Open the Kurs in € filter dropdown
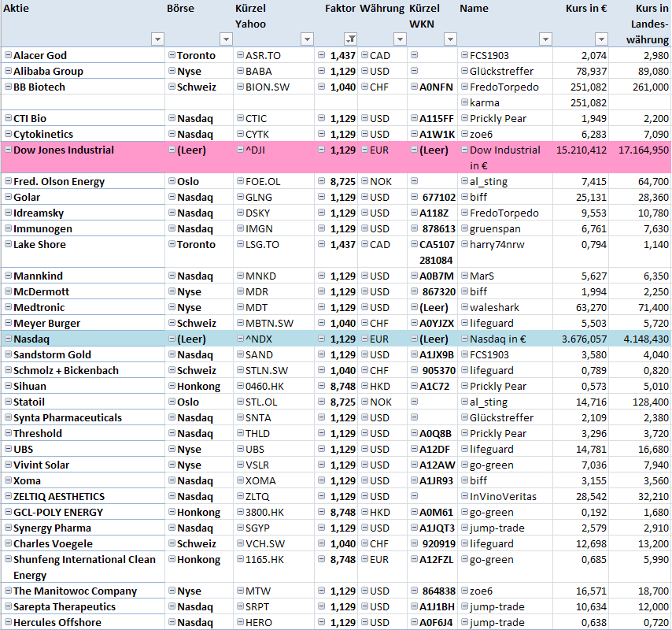This screenshot has height=630, width=672. (601, 39)
